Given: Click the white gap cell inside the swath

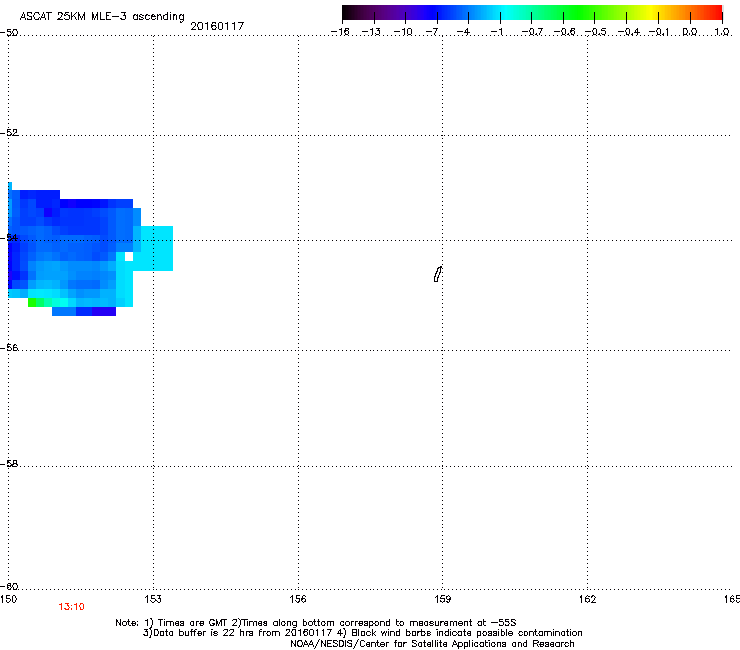Looking at the screenshot, I should click(x=129, y=257).
